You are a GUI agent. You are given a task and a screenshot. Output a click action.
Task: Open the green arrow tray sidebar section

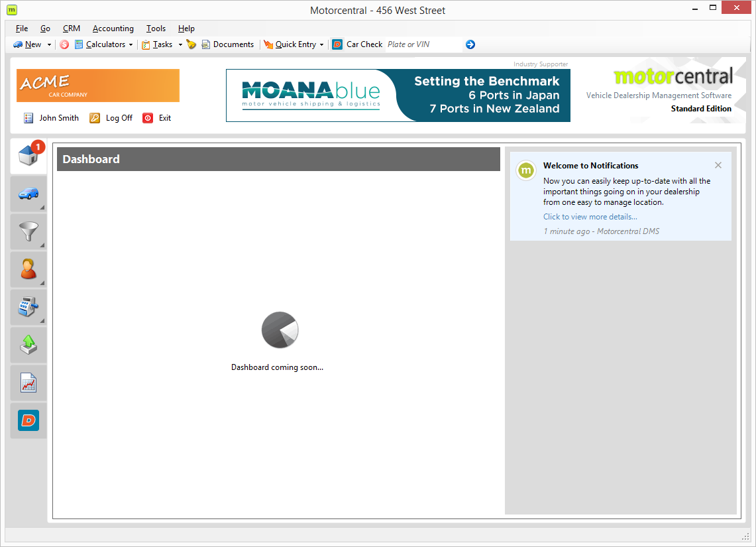click(28, 345)
